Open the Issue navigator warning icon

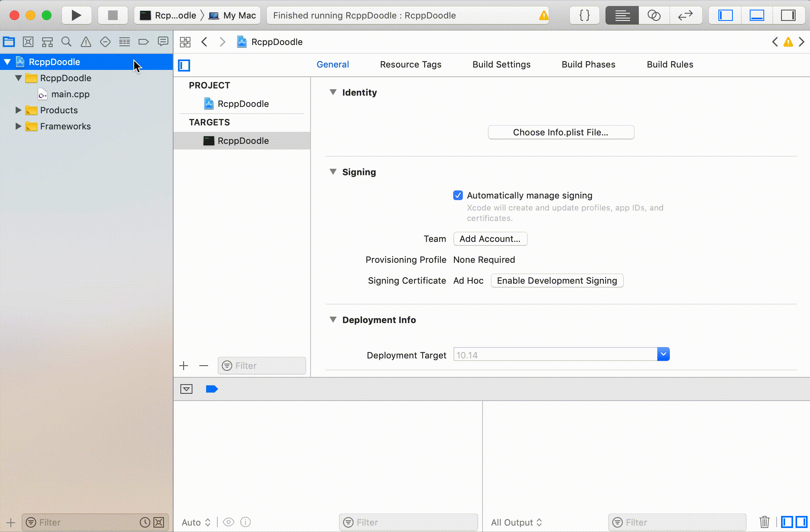click(x=86, y=41)
